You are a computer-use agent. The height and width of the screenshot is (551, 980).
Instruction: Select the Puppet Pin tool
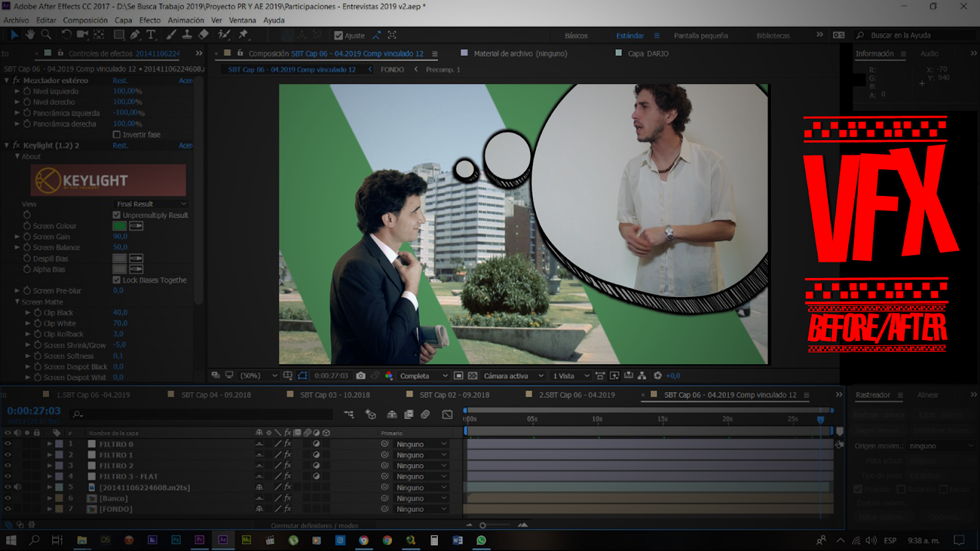click(243, 35)
